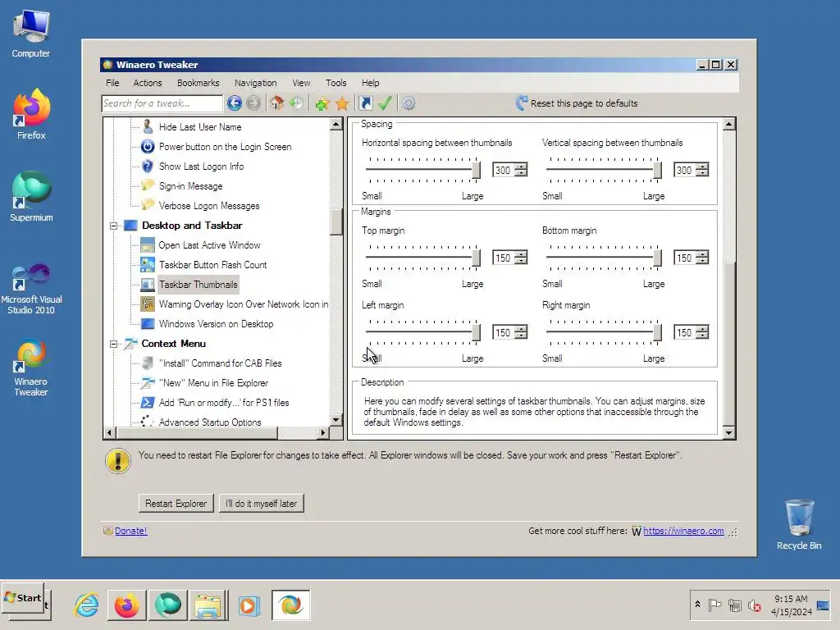
Task: Open the Donate! link
Action: pos(130,531)
